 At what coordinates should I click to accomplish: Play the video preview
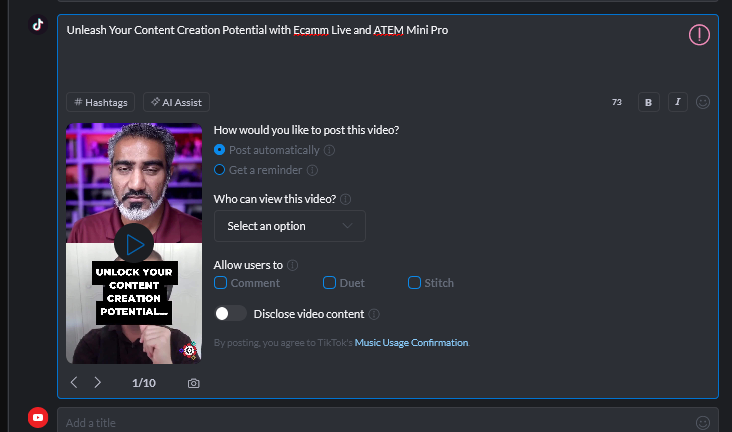click(134, 244)
